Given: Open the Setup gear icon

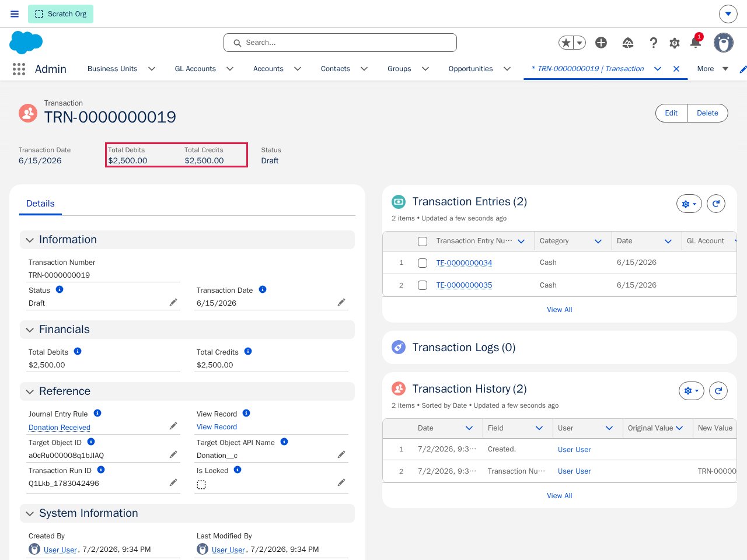Looking at the screenshot, I should coord(675,43).
